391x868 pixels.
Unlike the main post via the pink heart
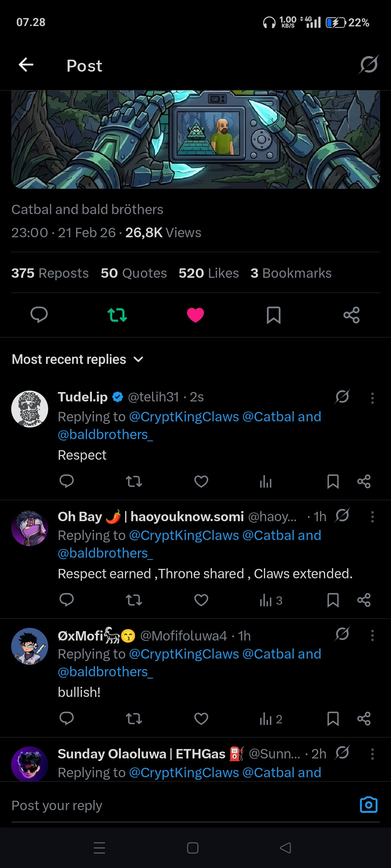pos(195,315)
